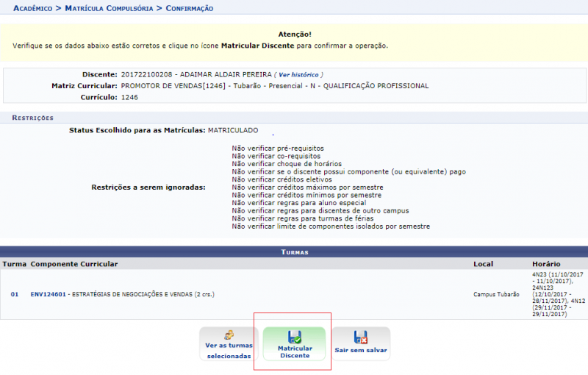Image resolution: width=588 pixels, height=375 pixels.
Task: Click the Sair sem salvar disk icon
Action: (361, 337)
